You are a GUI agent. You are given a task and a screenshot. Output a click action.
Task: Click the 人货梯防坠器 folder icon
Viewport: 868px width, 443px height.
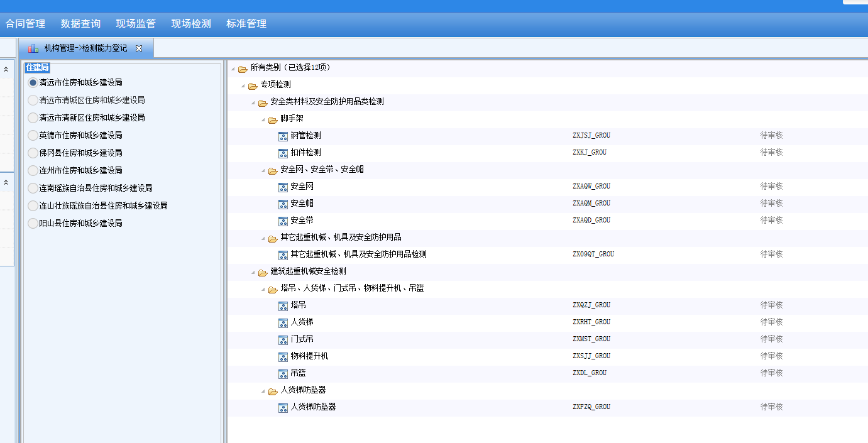(273, 391)
